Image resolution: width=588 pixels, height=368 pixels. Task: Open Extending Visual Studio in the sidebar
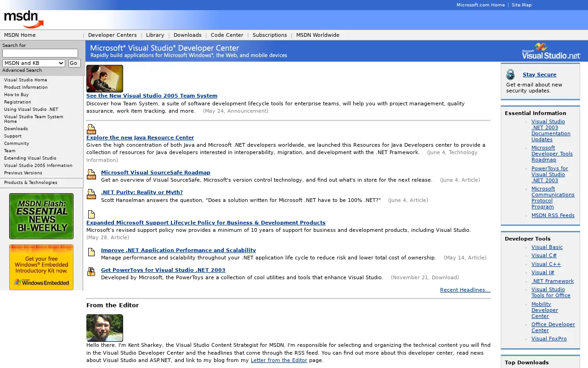30,158
